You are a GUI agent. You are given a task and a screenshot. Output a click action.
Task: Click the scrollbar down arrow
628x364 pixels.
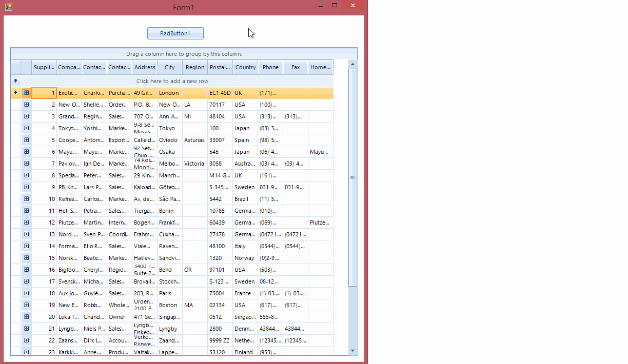tap(352, 351)
